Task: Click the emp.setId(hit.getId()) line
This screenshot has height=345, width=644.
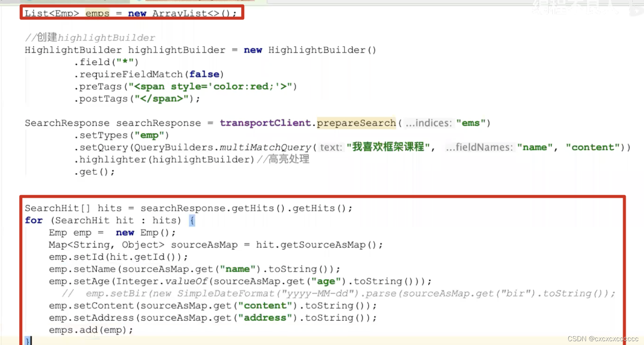Action: (118, 257)
